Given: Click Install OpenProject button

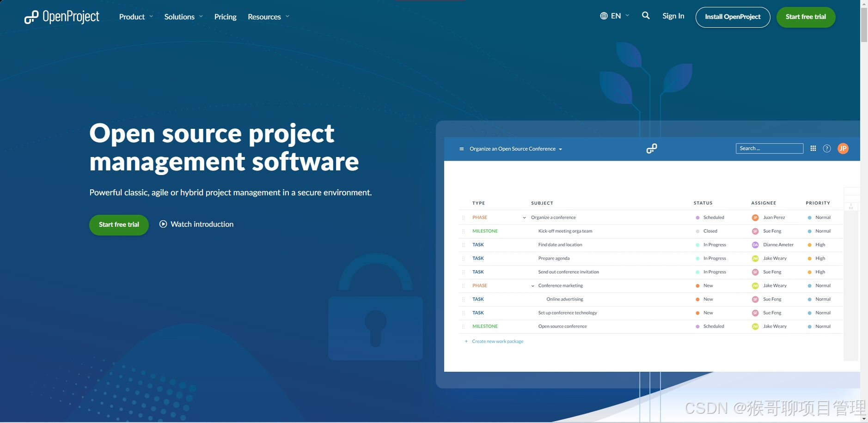Looking at the screenshot, I should click(x=733, y=17).
